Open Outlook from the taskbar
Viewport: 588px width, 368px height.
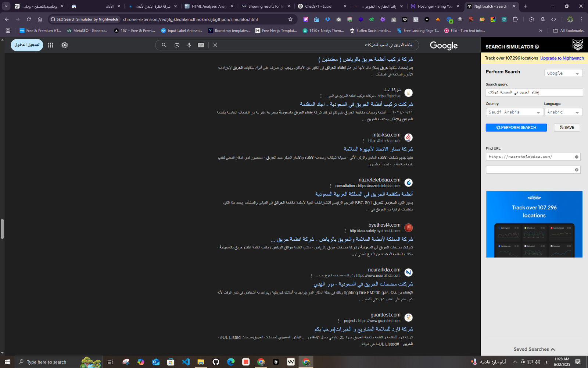156,362
